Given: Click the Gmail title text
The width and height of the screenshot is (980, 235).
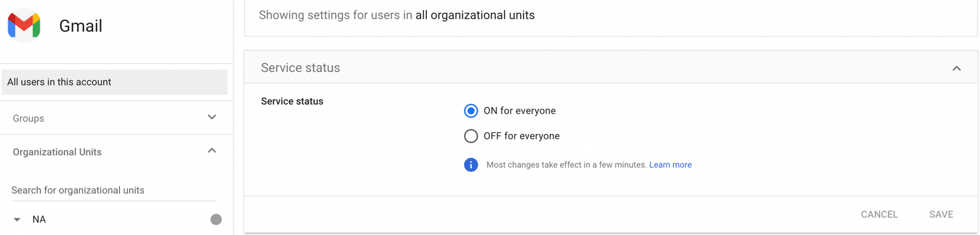Looking at the screenshot, I should pyautogui.click(x=80, y=26).
